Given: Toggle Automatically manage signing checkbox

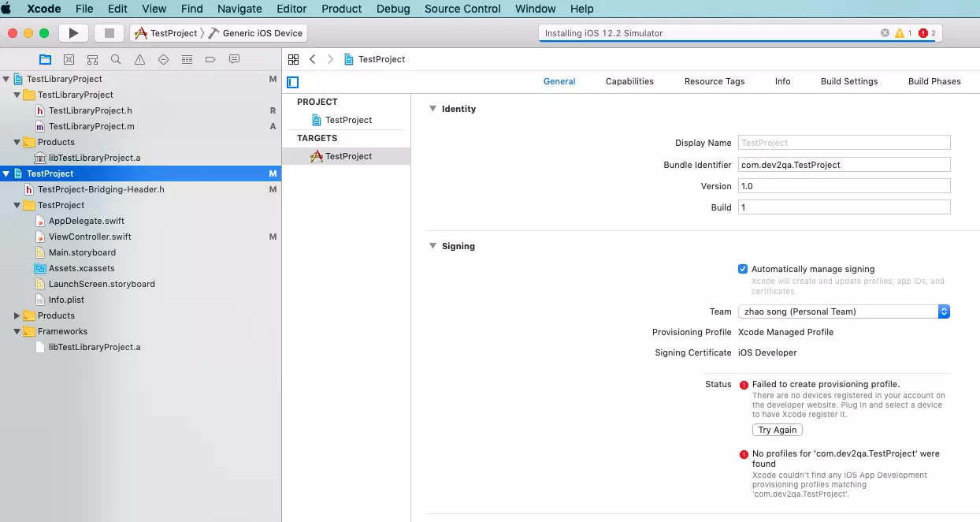Looking at the screenshot, I should (743, 269).
